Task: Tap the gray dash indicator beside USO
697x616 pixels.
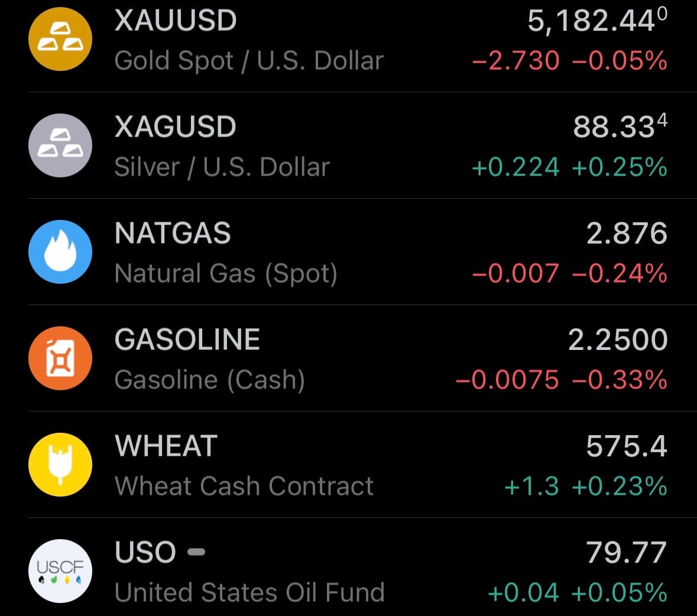Action: (x=196, y=552)
